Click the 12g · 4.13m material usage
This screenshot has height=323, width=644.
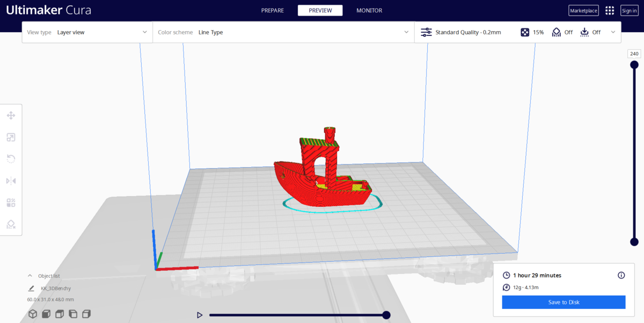[x=526, y=288]
